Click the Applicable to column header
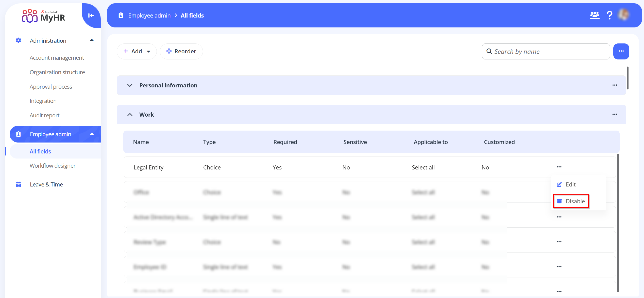Screen dimensions: 644x298 click(431, 142)
